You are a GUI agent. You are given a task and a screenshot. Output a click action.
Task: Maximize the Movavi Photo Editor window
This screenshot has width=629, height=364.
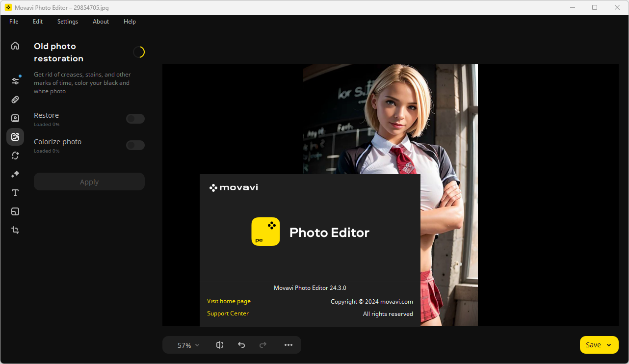[x=595, y=7]
